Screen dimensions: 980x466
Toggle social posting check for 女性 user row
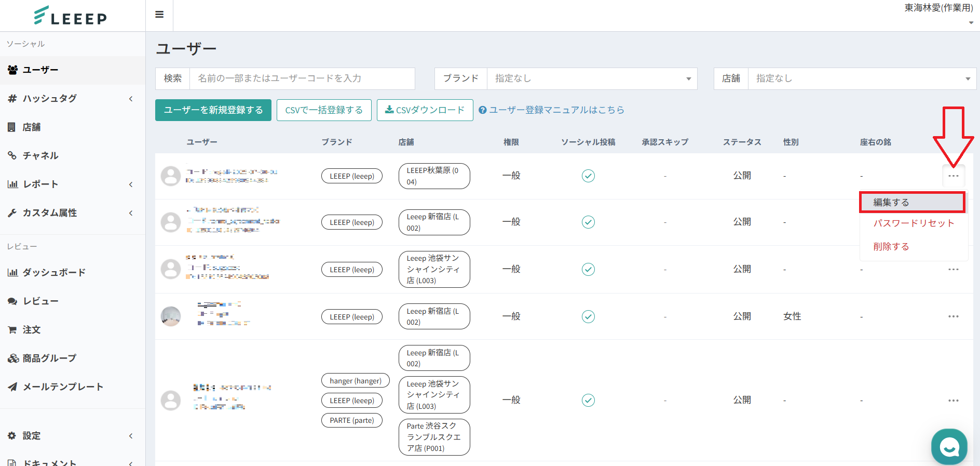click(x=588, y=316)
